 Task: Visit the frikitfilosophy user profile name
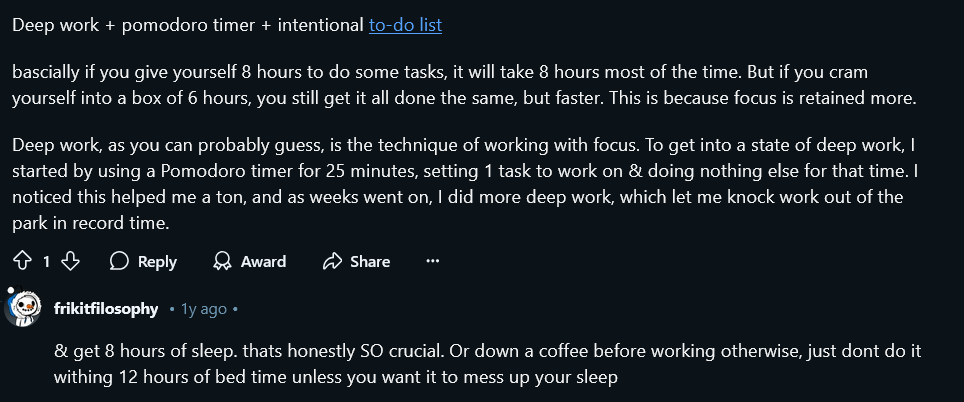coord(105,309)
